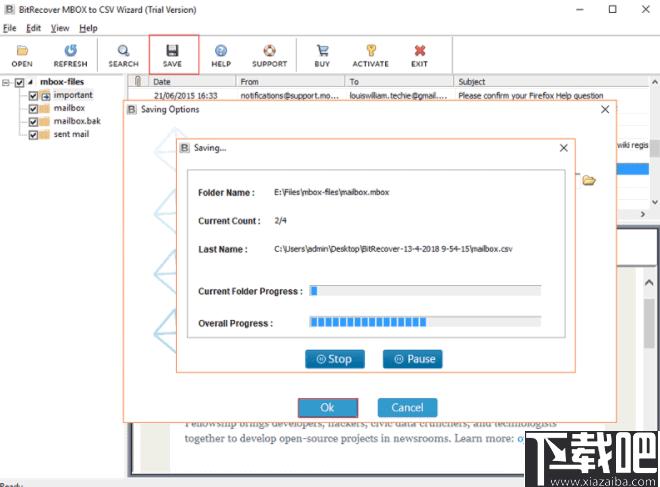Image resolution: width=660 pixels, height=487 pixels.
Task: Click the mailbox folder icon in tree
Action: [x=45, y=109]
